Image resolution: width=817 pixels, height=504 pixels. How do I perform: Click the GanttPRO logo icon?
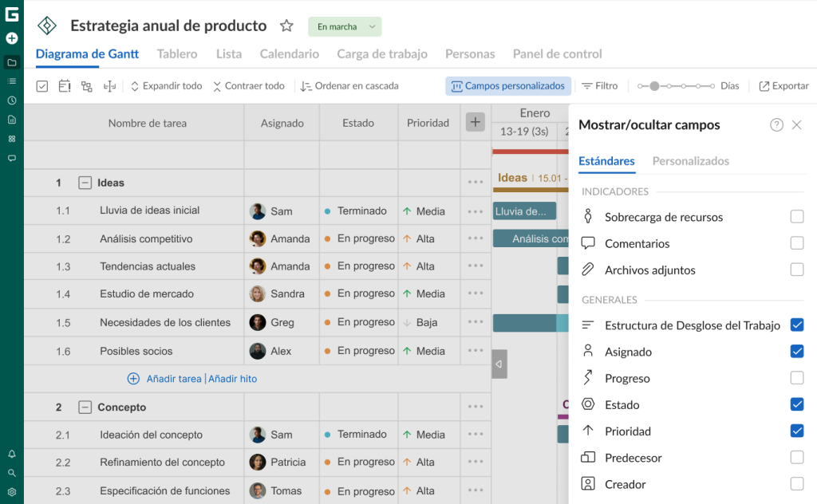12,14
